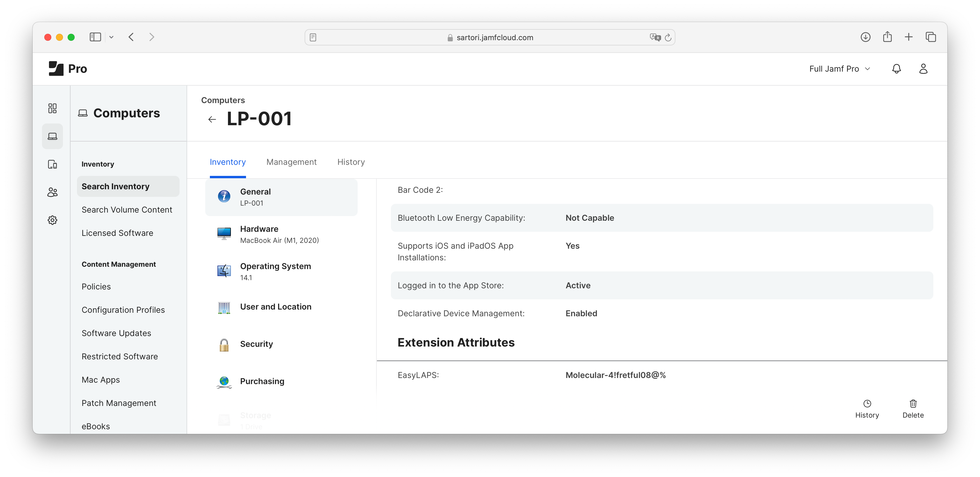Viewport: 980px width, 477px height.
Task: Click the Delete trash icon
Action: click(913, 403)
